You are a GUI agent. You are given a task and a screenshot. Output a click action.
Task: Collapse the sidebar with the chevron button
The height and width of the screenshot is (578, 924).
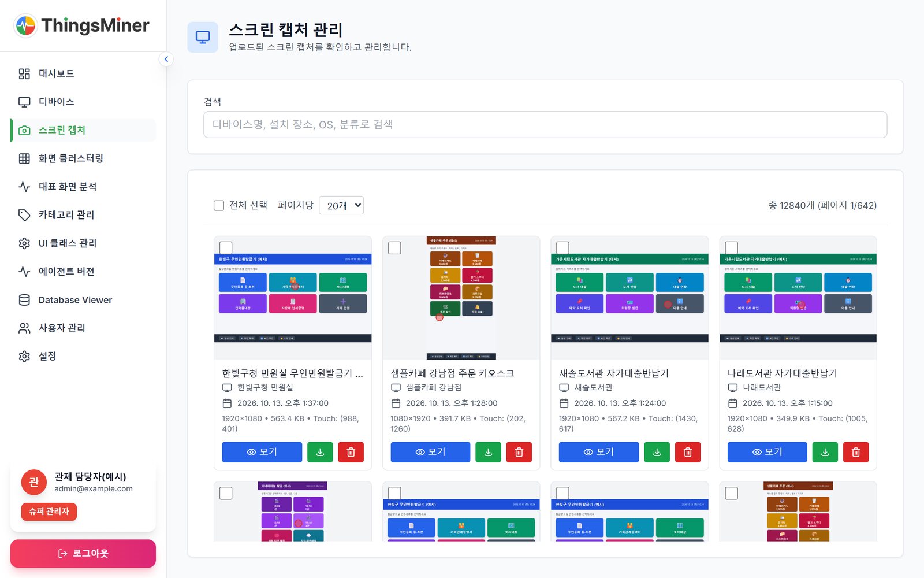[x=166, y=59]
